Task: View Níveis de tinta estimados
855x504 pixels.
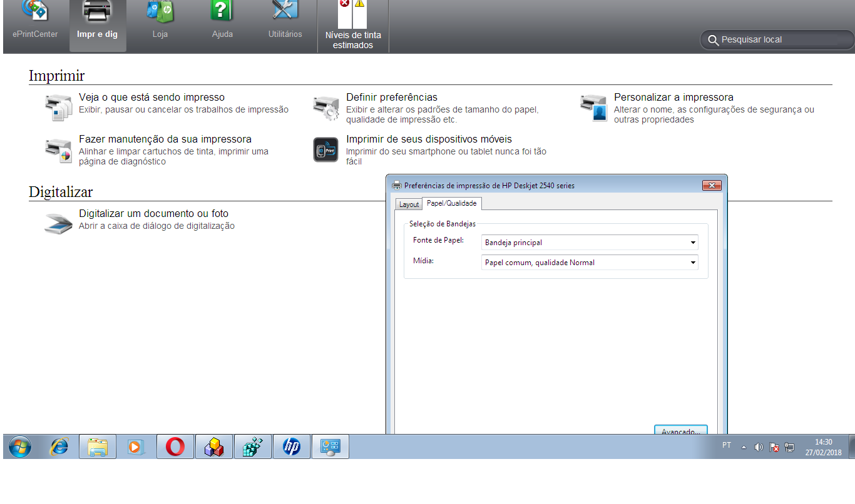Action: (353, 26)
